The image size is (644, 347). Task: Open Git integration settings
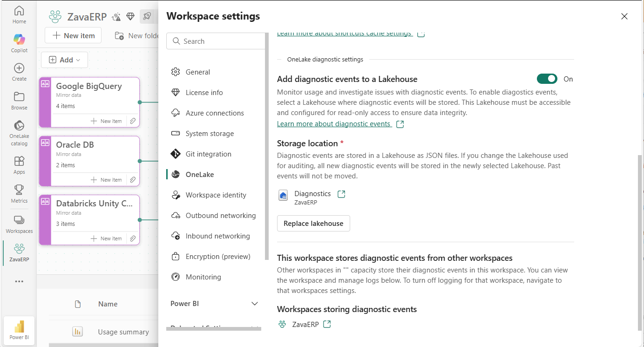click(x=208, y=154)
